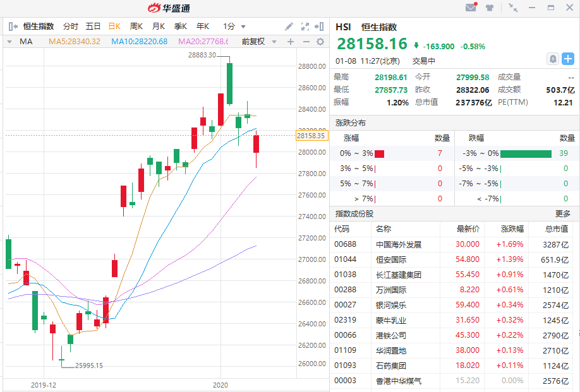Open the skin theme shirt icon

coord(490,8)
